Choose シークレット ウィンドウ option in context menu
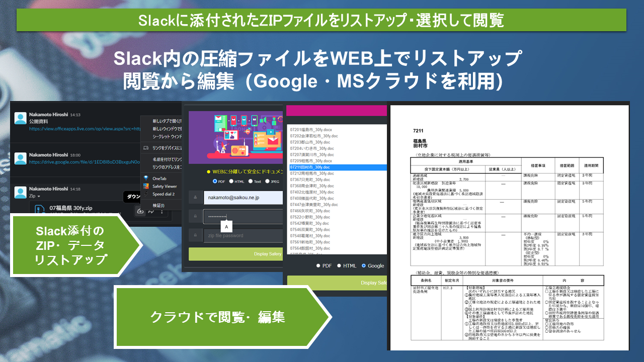Viewport: 644px width, 362px height. coord(167,136)
